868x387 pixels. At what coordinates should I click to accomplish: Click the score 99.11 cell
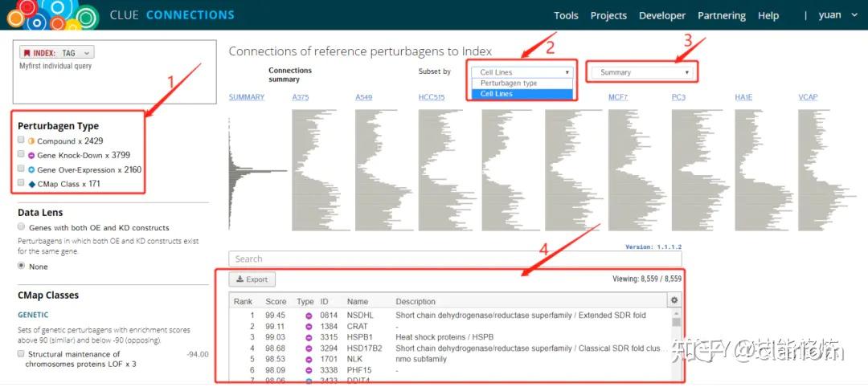point(275,327)
